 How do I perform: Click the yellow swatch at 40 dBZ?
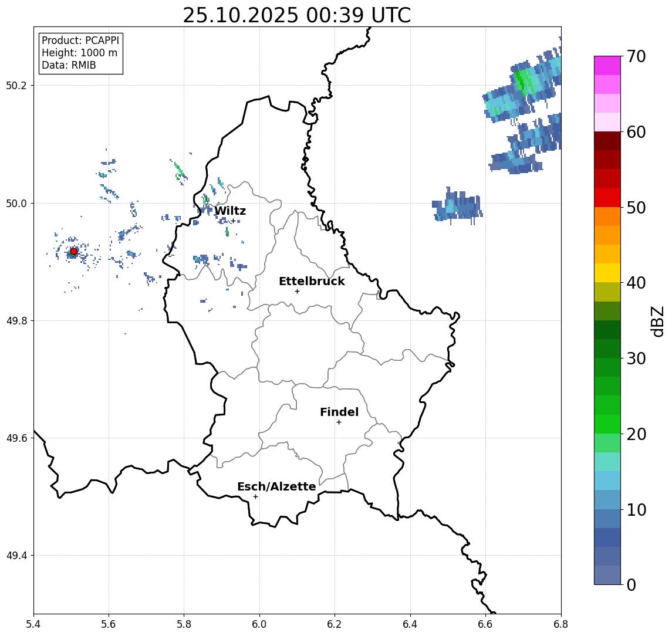[607, 273]
